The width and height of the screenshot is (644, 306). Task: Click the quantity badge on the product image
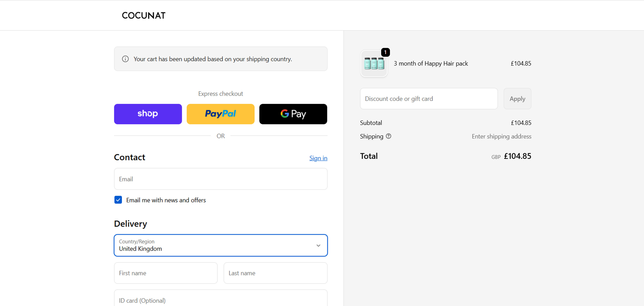click(x=385, y=52)
